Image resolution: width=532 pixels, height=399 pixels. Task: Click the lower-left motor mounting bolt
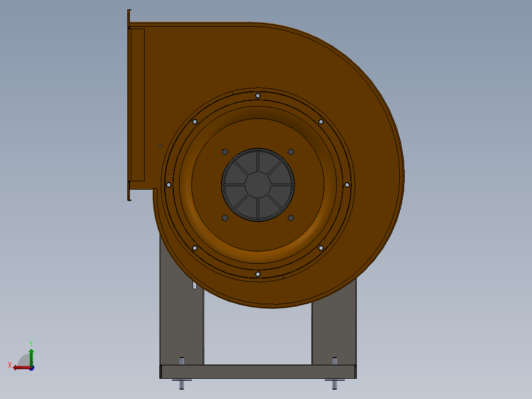[x=225, y=218]
